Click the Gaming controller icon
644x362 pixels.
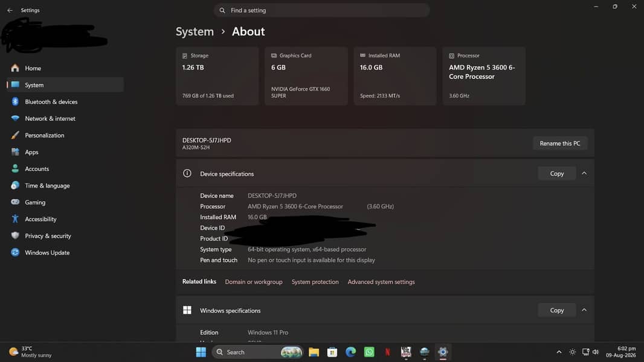click(x=15, y=202)
